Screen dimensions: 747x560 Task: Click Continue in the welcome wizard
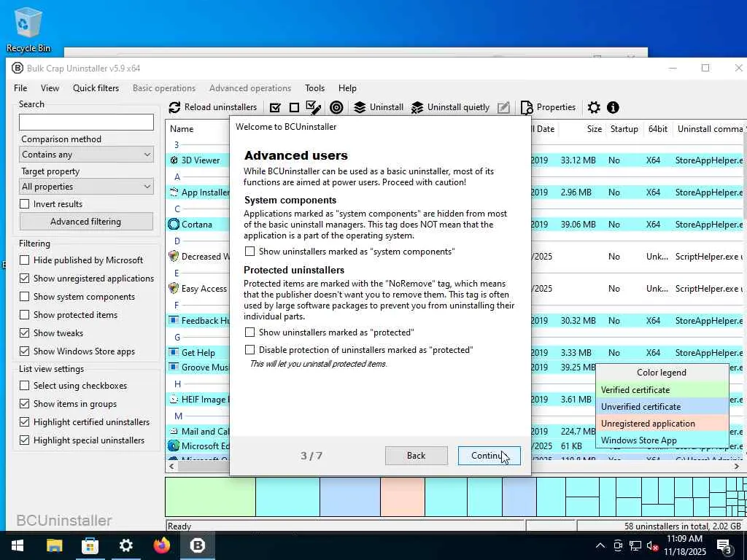click(x=489, y=456)
